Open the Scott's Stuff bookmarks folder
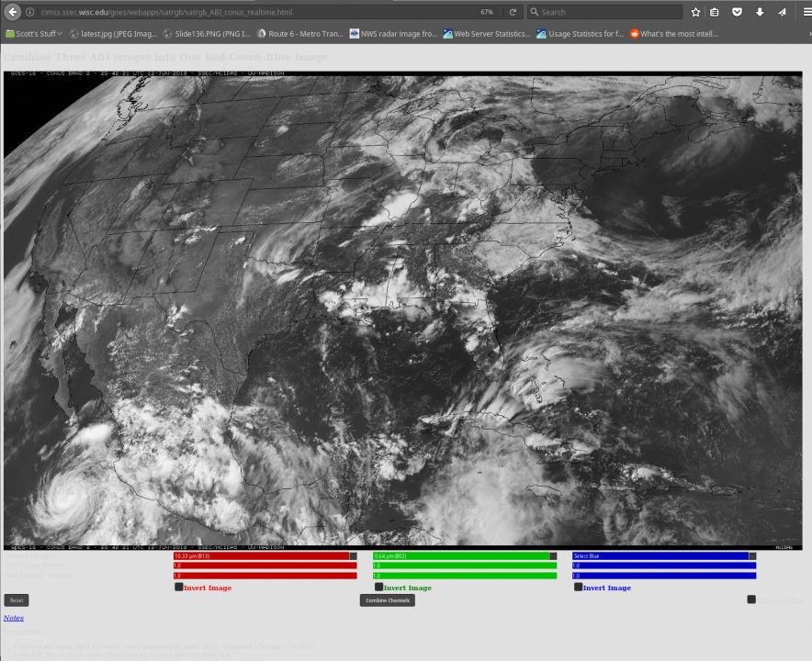Image resolution: width=812 pixels, height=661 pixels. pyautogui.click(x=34, y=34)
